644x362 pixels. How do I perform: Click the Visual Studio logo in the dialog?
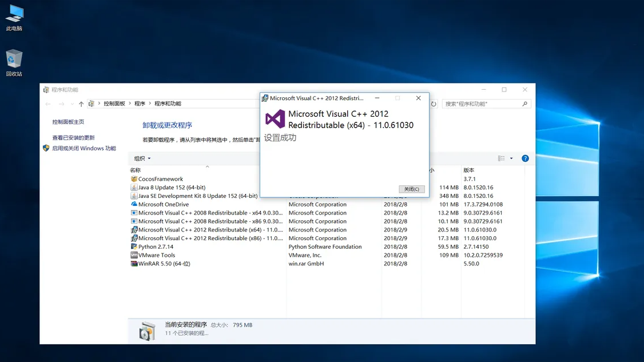(x=275, y=119)
